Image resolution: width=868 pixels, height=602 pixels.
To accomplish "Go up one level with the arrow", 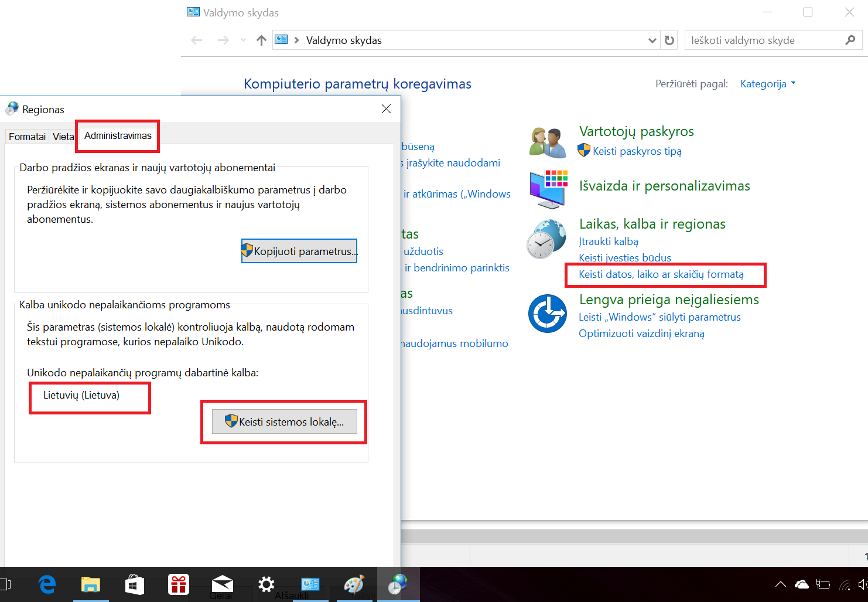I will point(261,40).
